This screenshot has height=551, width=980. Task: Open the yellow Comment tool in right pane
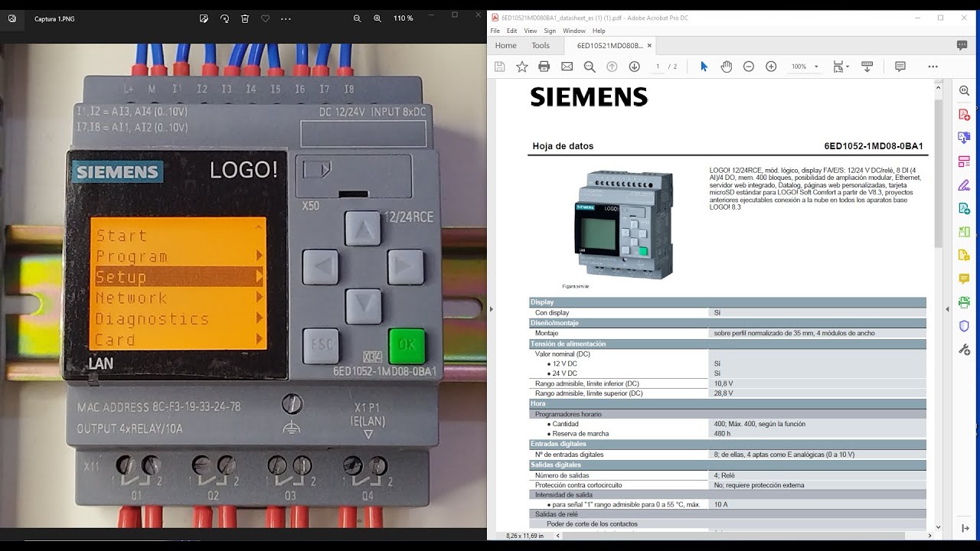pyautogui.click(x=964, y=279)
